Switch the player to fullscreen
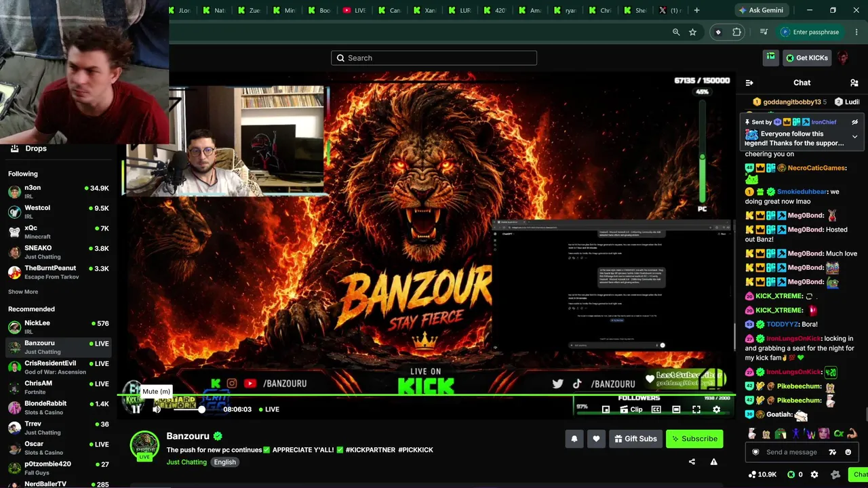Image resolution: width=868 pixels, height=488 pixels. [696, 409]
